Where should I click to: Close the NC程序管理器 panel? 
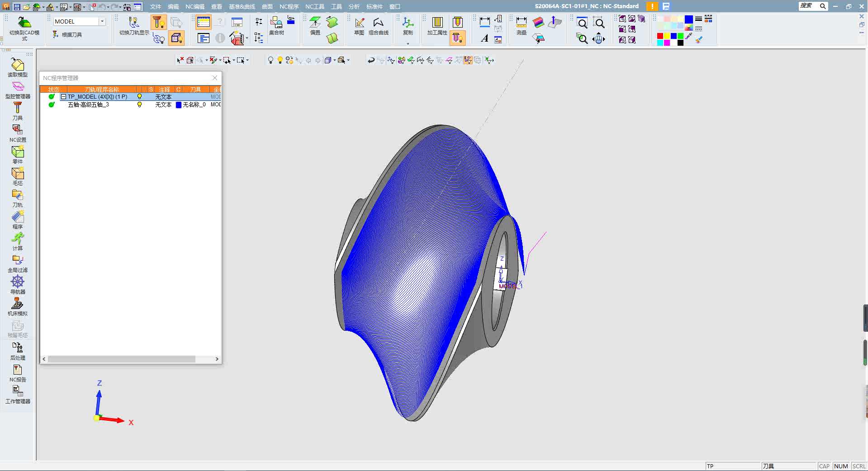click(x=215, y=78)
